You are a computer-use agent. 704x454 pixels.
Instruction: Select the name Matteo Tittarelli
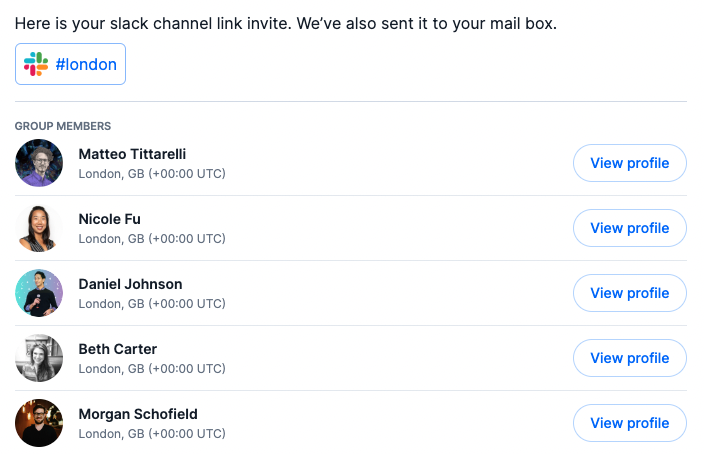tap(132, 154)
